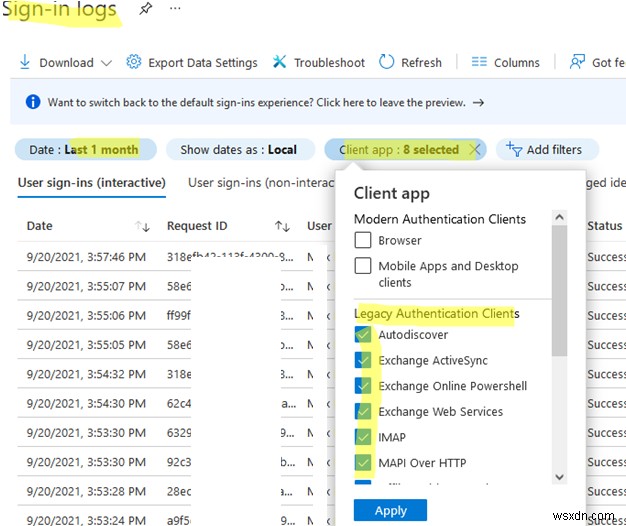Click the Got feedback icon
The image size is (626, 526).
pos(577,62)
